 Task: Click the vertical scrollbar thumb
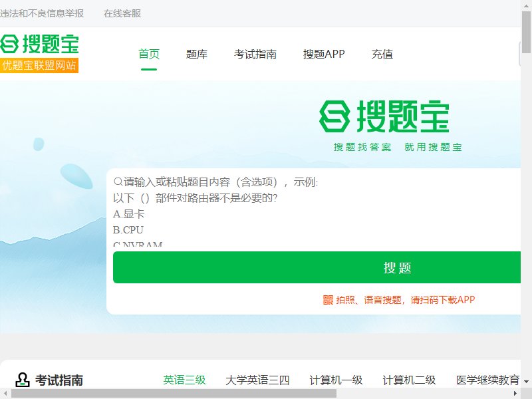pos(527,32)
